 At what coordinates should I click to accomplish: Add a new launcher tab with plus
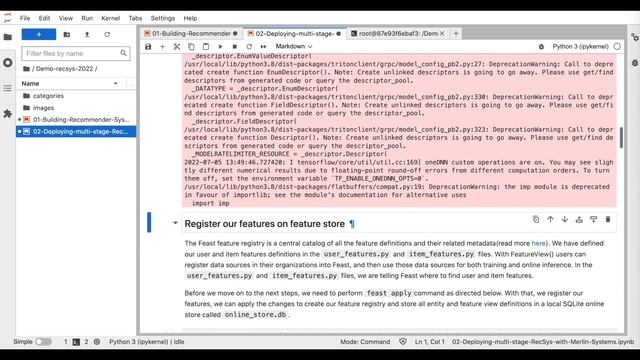coord(456,33)
